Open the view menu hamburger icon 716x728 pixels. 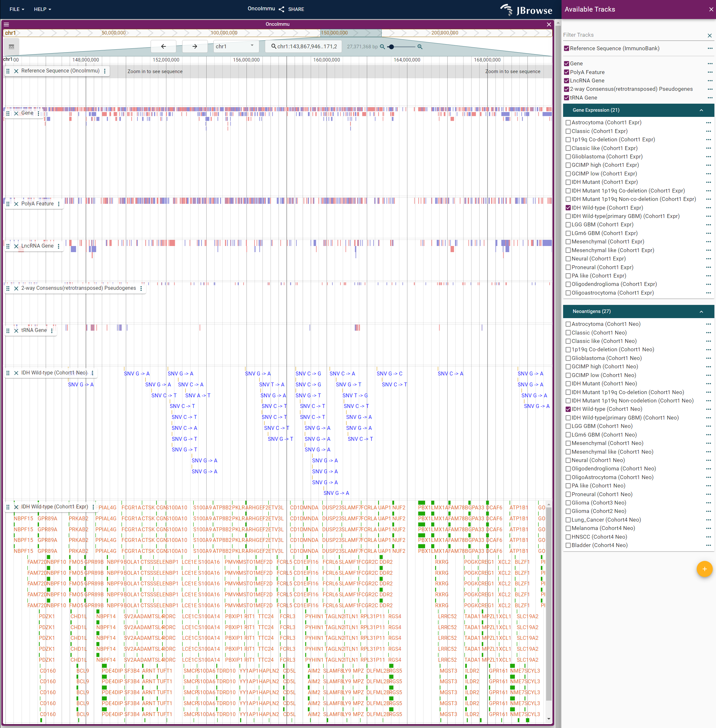tap(6, 24)
